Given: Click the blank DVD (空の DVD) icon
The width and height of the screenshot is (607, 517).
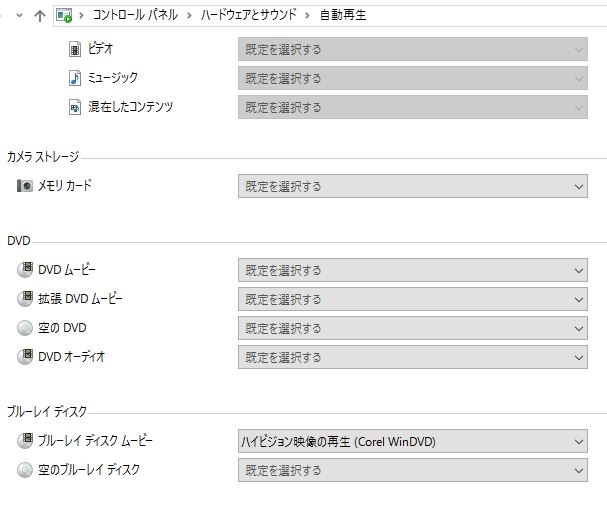Looking at the screenshot, I should (x=25, y=328).
